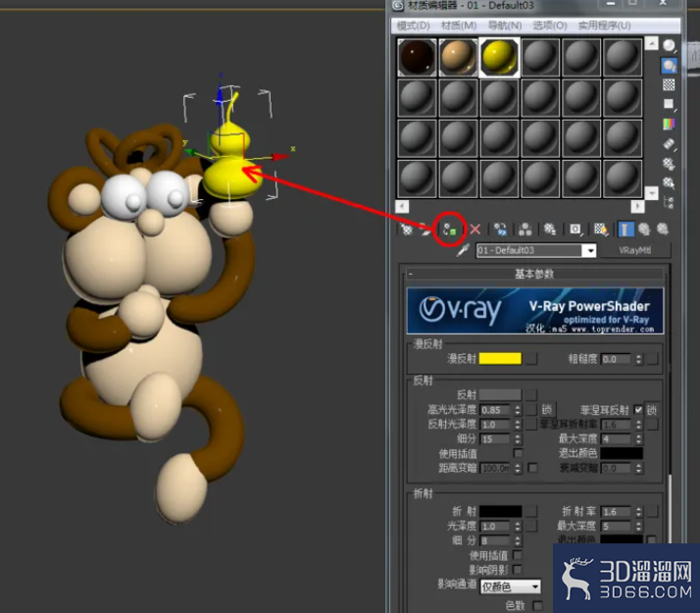
Task: Toggle the Show End Result icon
Action: [x=625, y=230]
